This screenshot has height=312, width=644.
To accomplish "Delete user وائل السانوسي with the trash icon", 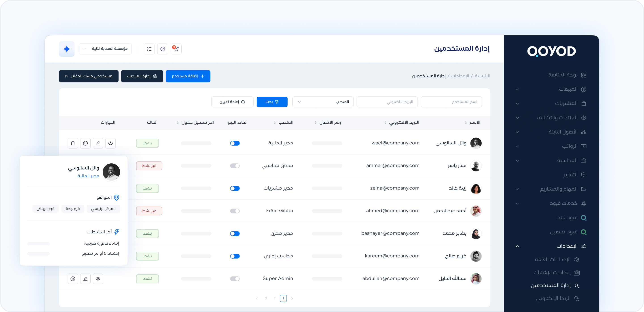I will pos(73,143).
